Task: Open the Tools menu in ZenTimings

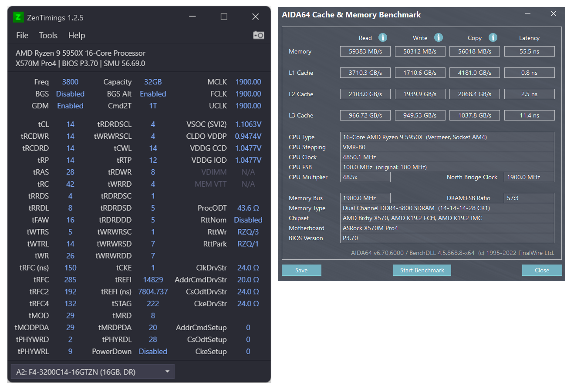Action: click(48, 36)
